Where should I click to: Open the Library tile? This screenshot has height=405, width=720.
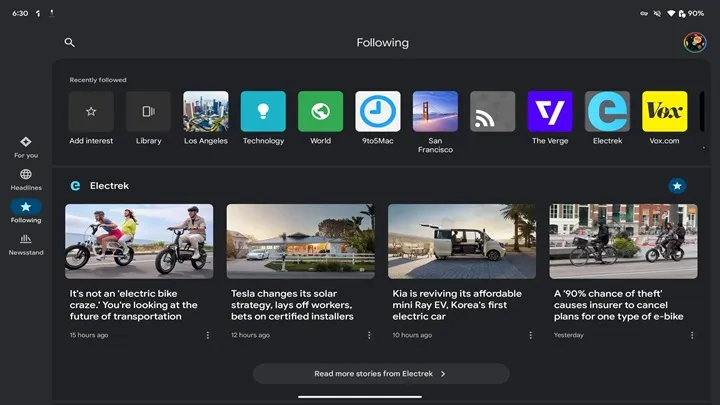(x=148, y=112)
